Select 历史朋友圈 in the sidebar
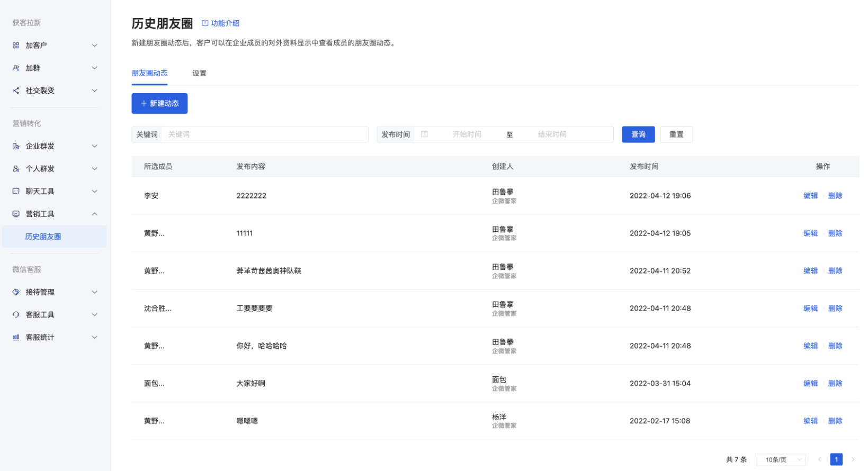This screenshot has height=471, width=868. point(54,237)
